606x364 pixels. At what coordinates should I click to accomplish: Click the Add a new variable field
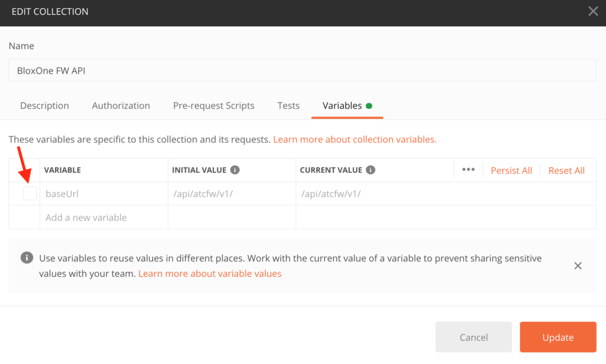coord(104,217)
